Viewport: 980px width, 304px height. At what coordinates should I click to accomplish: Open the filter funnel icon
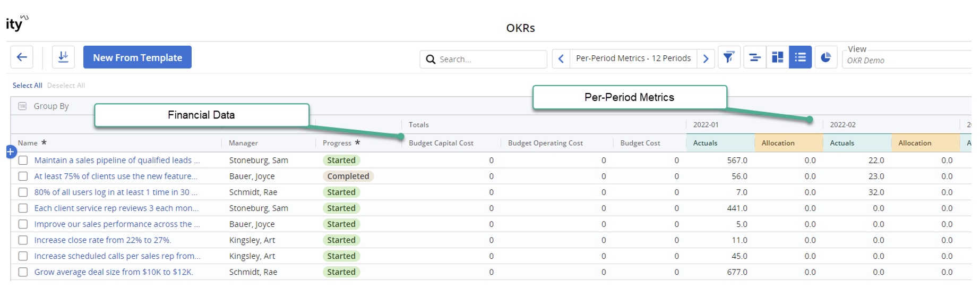pyautogui.click(x=729, y=57)
